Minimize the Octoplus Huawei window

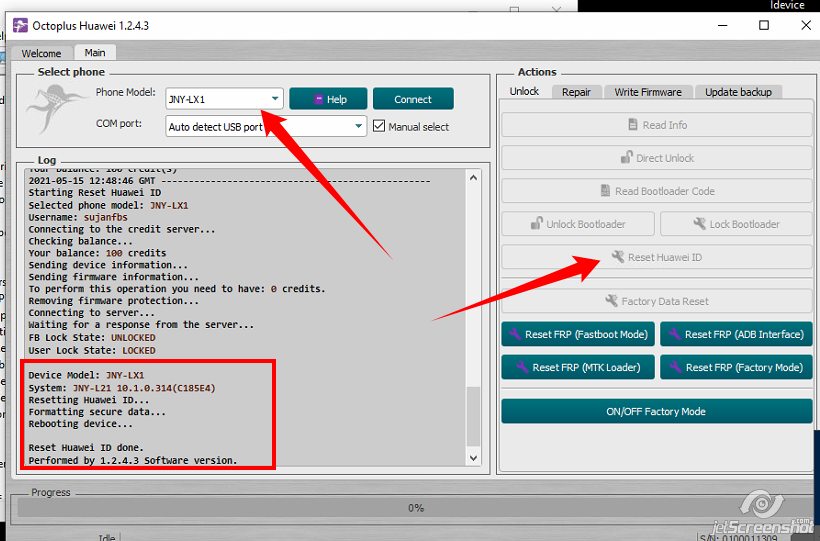coord(723,25)
